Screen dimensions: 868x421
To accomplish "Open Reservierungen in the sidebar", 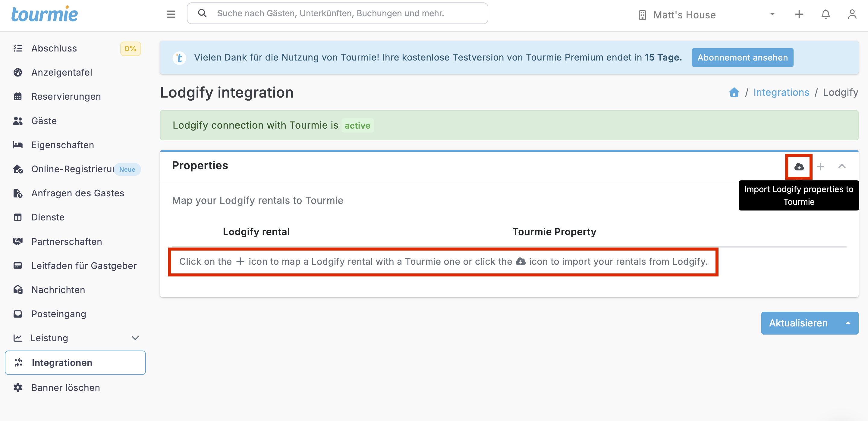I will coord(66,97).
